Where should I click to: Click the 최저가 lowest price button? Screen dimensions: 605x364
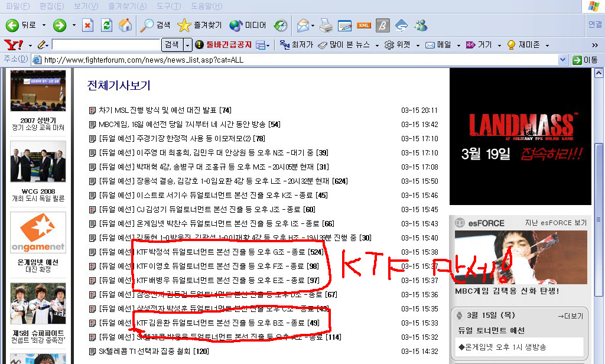click(x=297, y=45)
